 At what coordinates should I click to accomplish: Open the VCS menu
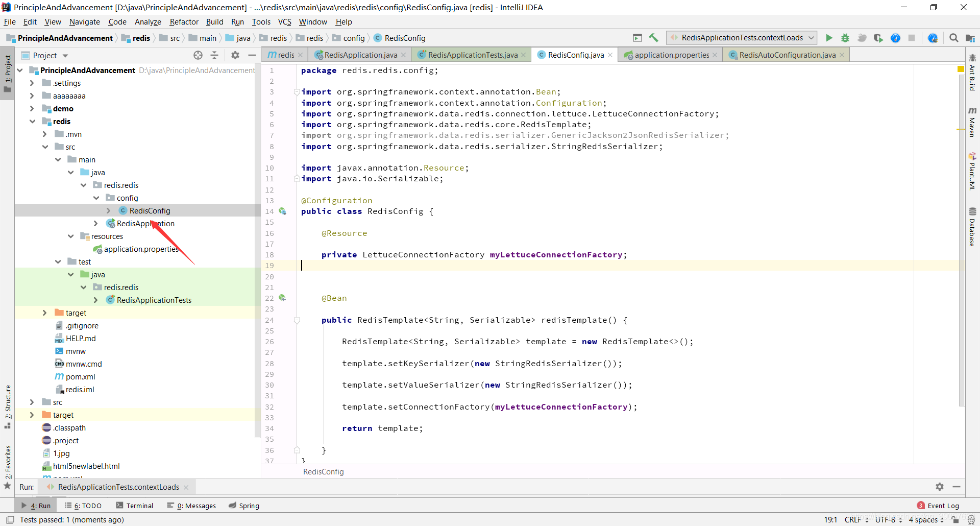(x=284, y=21)
